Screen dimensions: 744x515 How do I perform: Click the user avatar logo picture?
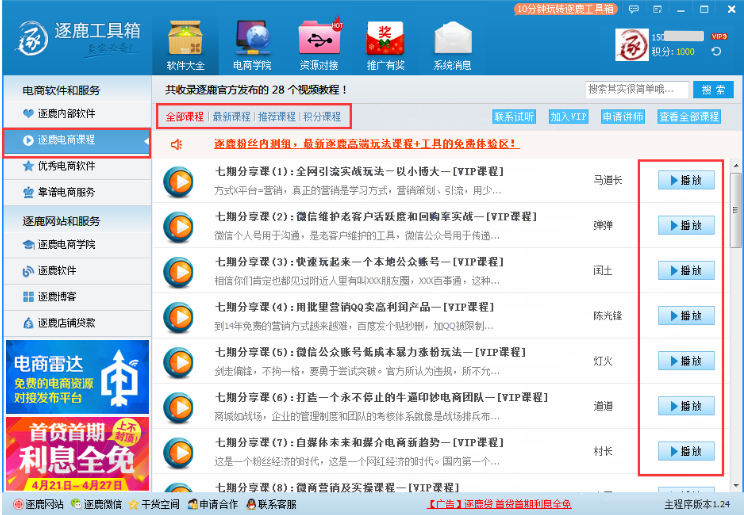pyautogui.click(x=632, y=45)
